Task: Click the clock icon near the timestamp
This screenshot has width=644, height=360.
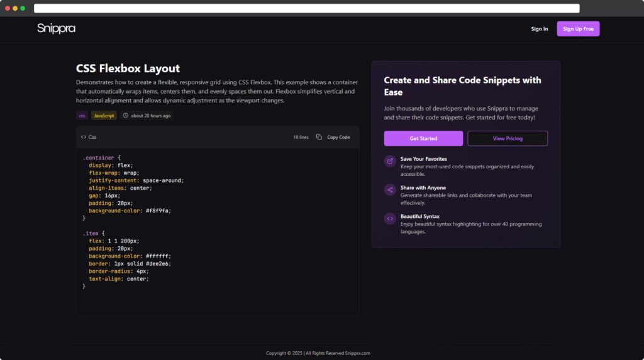Action: [126, 116]
